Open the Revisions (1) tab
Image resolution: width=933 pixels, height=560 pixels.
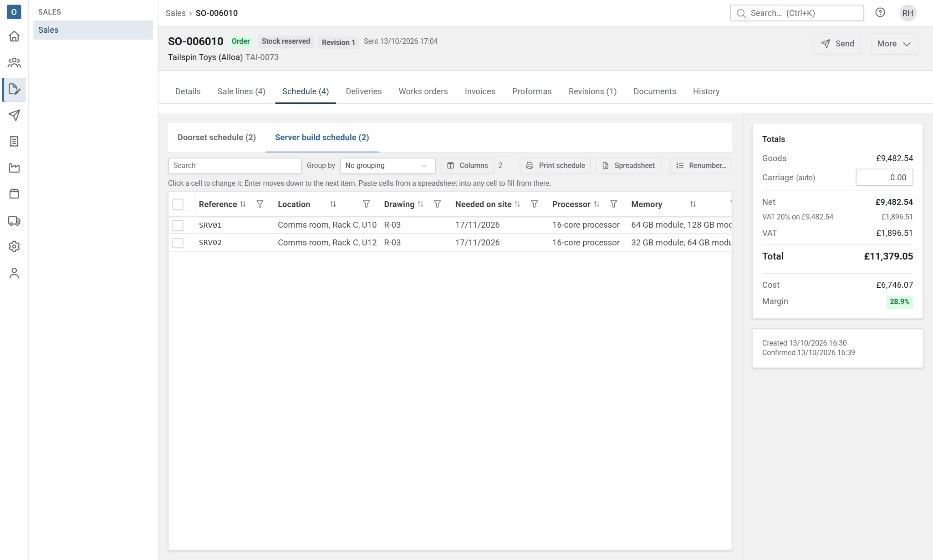click(x=592, y=92)
